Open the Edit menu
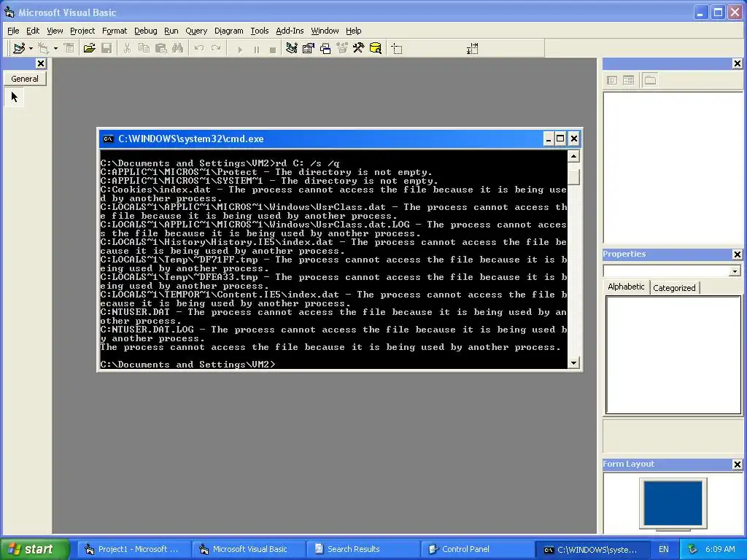This screenshot has width=747, height=560. coord(32,31)
